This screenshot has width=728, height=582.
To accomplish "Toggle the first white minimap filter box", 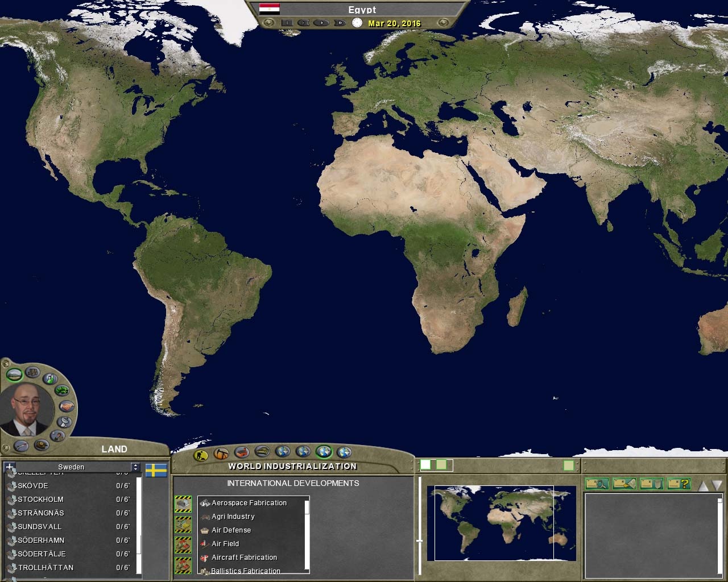I will coord(425,465).
